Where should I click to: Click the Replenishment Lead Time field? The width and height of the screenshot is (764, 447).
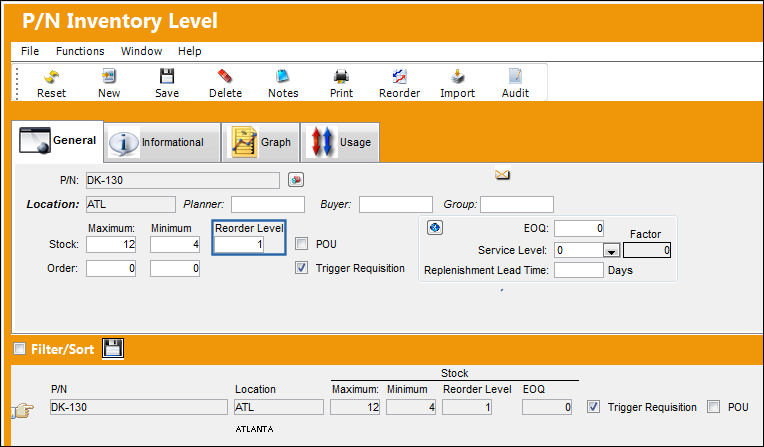pos(579,270)
